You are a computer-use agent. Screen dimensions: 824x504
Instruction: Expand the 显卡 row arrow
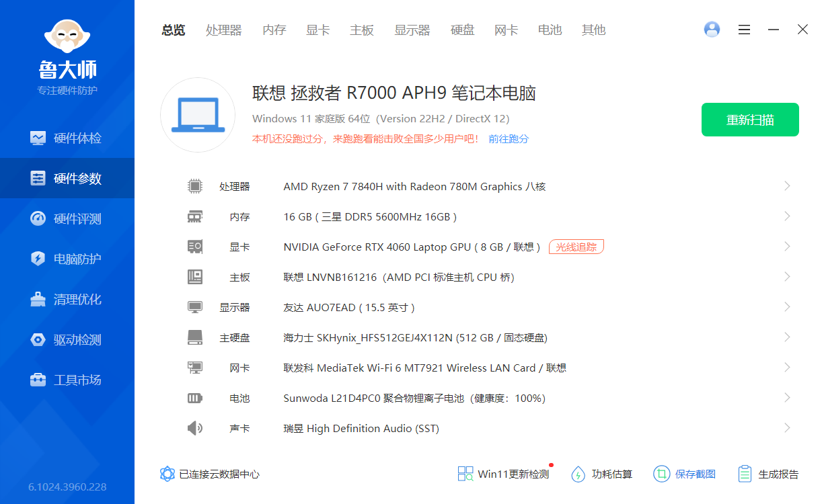787,247
